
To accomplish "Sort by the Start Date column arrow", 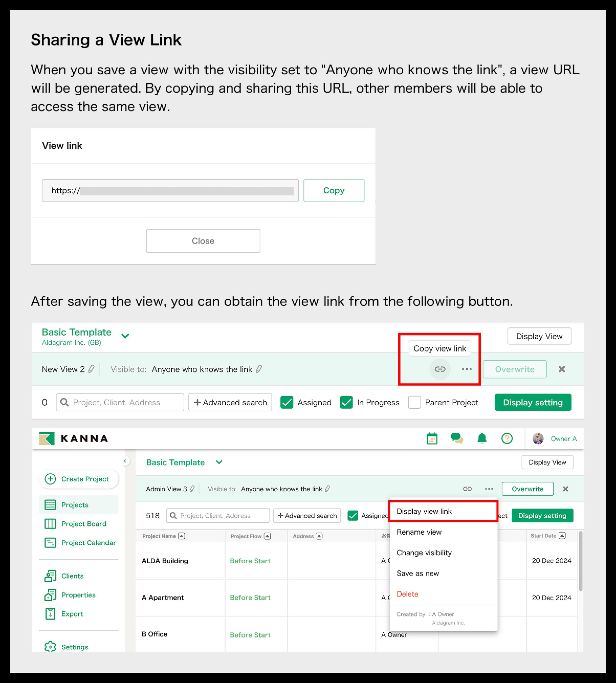I will [563, 535].
